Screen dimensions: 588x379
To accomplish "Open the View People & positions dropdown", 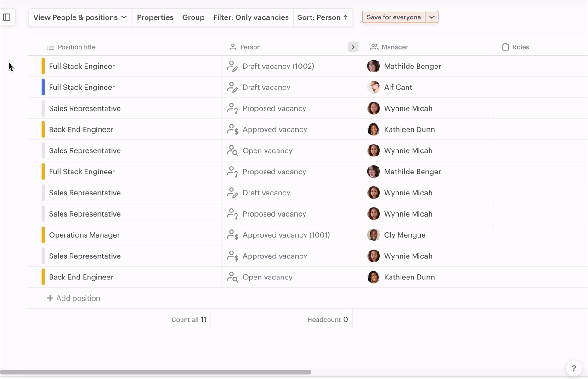I will [80, 17].
